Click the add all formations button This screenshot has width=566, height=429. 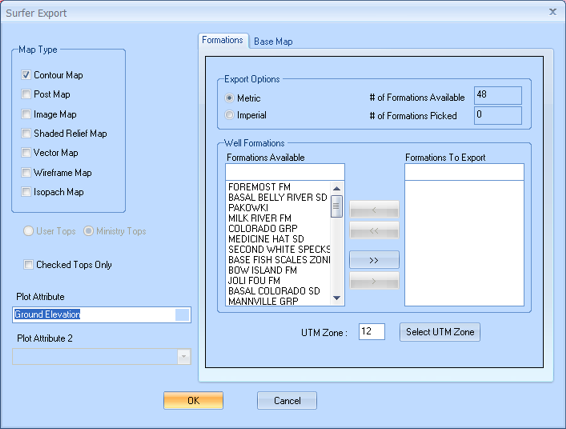pyautogui.click(x=374, y=260)
